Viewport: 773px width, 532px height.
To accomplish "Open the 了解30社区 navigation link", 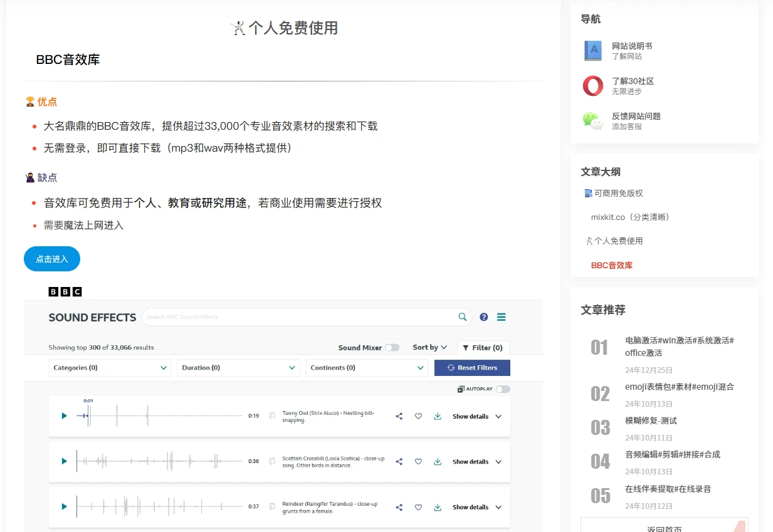I will [x=633, y=81].
